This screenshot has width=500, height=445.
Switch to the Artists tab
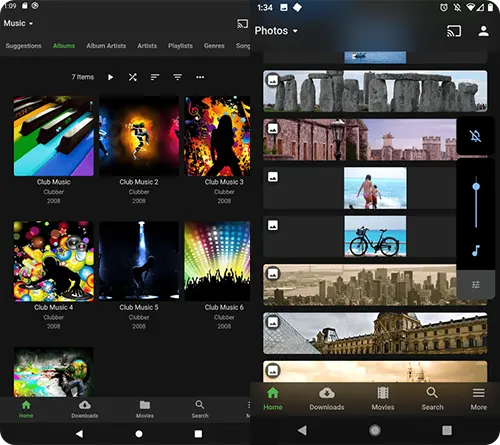(147, 46)
